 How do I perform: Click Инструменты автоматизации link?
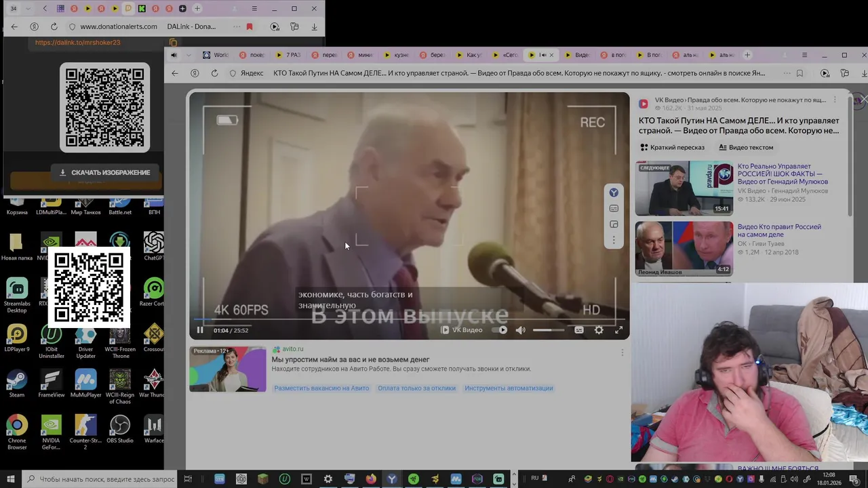[x=509, y=388]
